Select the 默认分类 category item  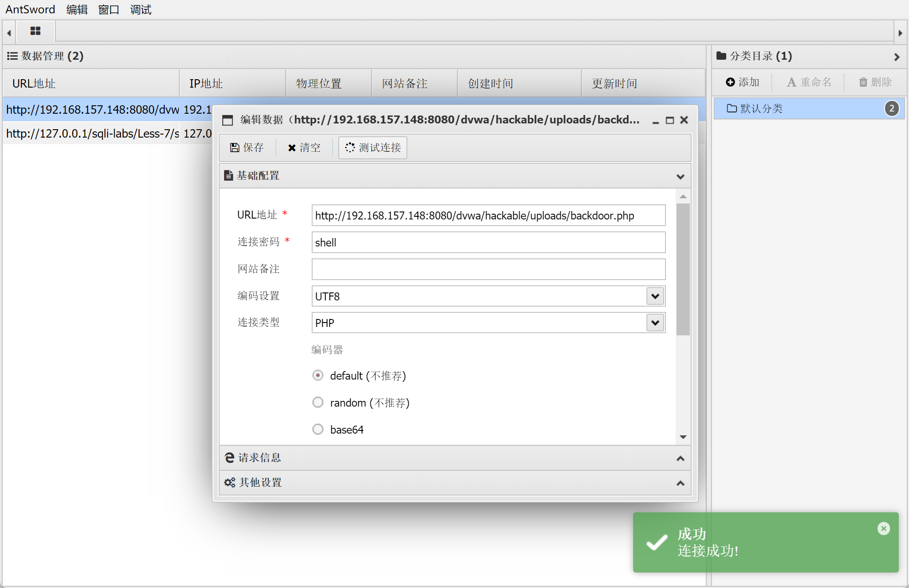click(x=808, y=108)
